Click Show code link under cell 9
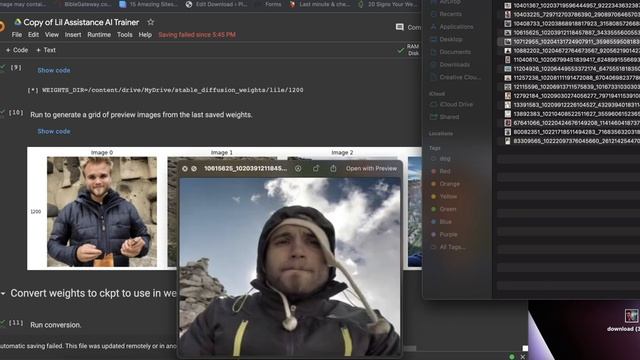The image size is (640, 360). pyautogui.click(x=54, y=70)
